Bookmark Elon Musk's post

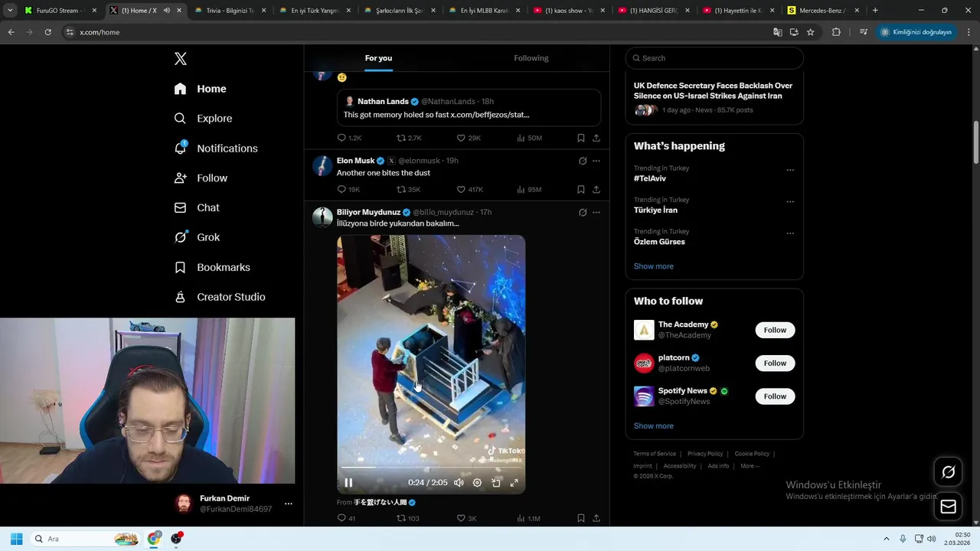[x=581, y=190]
